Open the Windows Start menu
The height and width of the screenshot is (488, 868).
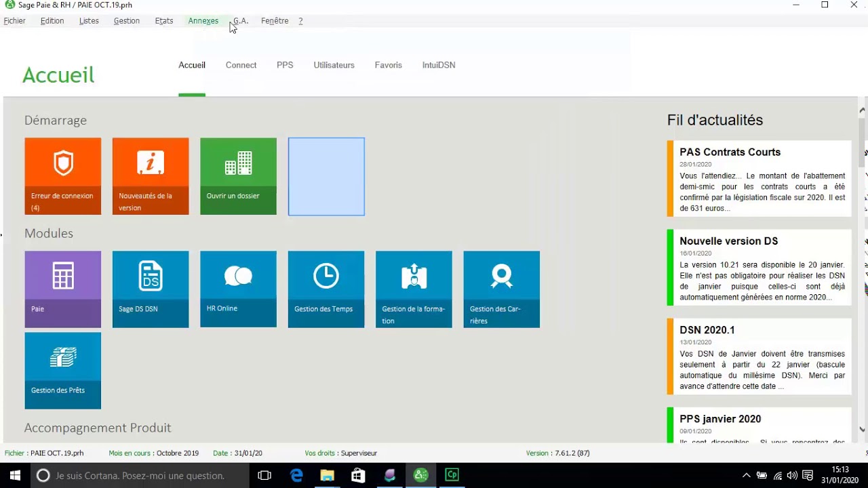pyautogui.click(x=15, y=476)
